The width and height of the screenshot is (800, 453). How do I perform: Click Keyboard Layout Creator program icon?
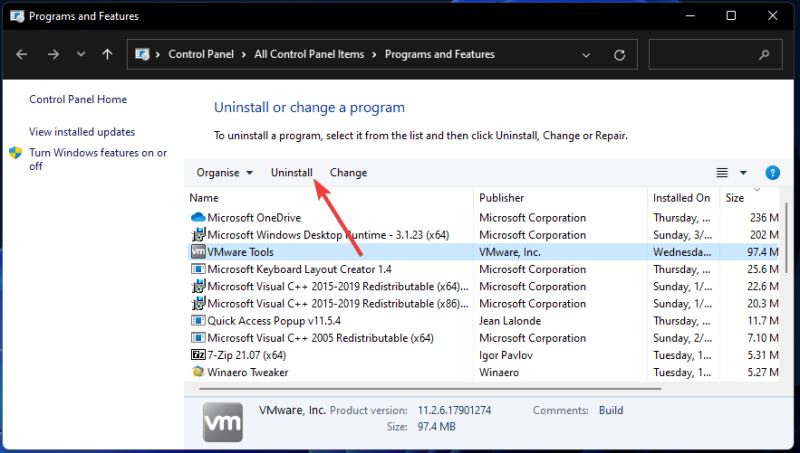pyautogui.click(x=198, y=269)
